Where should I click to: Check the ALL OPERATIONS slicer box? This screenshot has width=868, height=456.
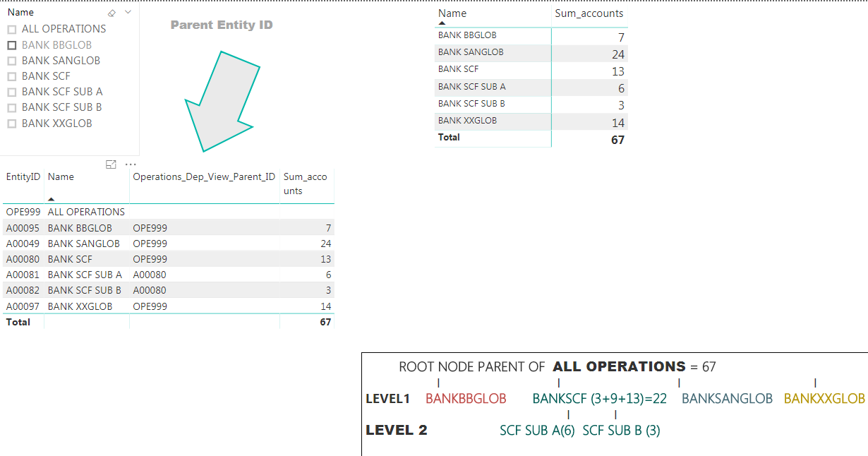(11, 29)
